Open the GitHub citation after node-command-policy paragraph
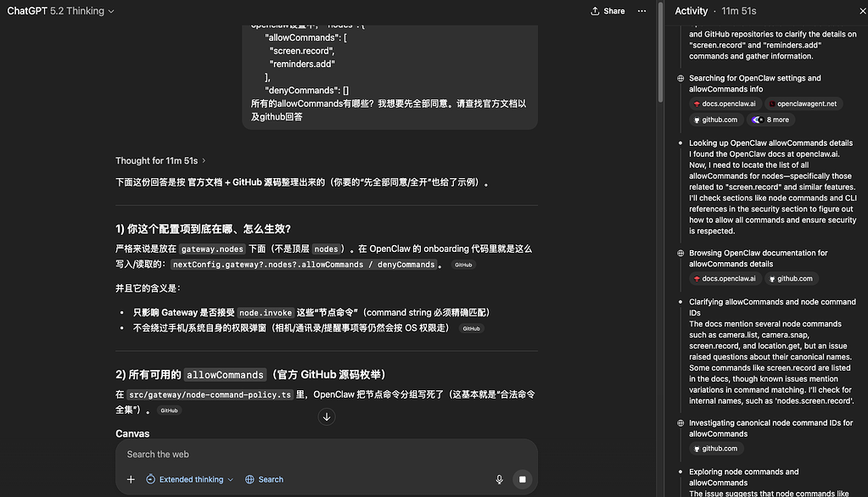The image size is (868, 497). 169,410
